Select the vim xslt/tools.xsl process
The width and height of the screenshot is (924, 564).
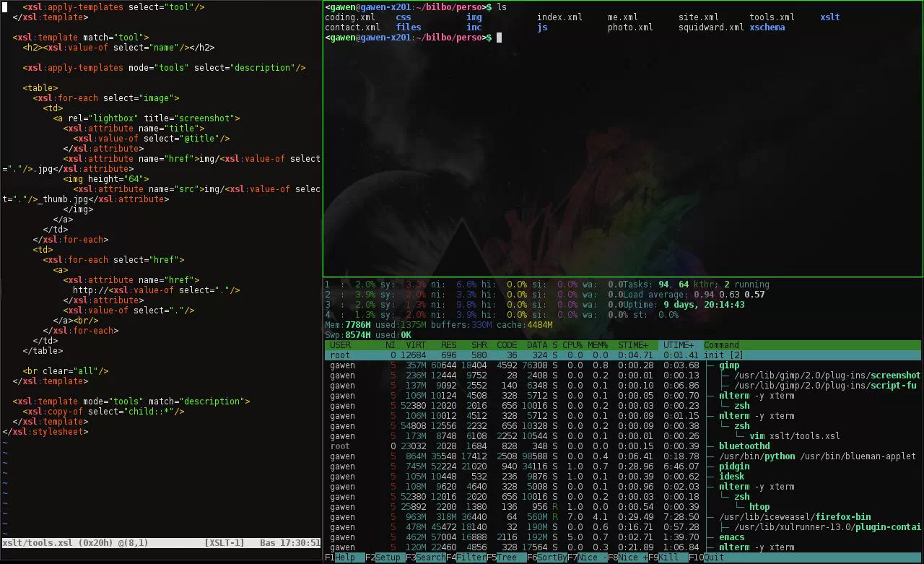pos(795,436)
